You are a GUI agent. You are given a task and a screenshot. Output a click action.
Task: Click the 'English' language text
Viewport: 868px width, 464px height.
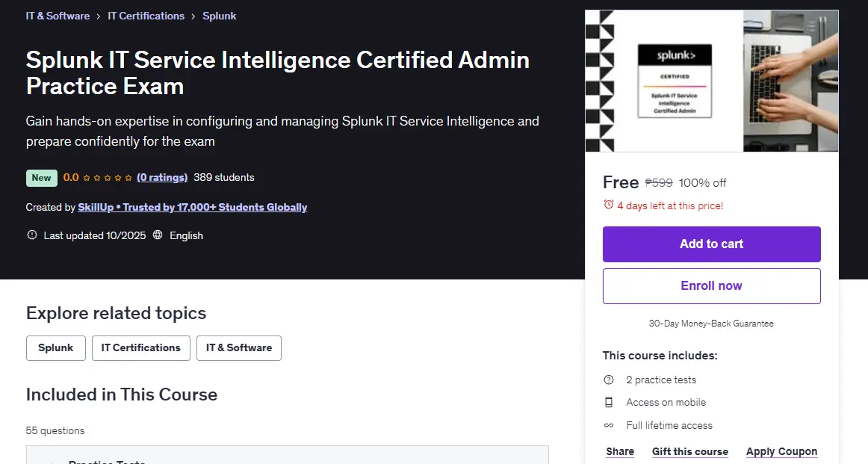tap(187, 235)
